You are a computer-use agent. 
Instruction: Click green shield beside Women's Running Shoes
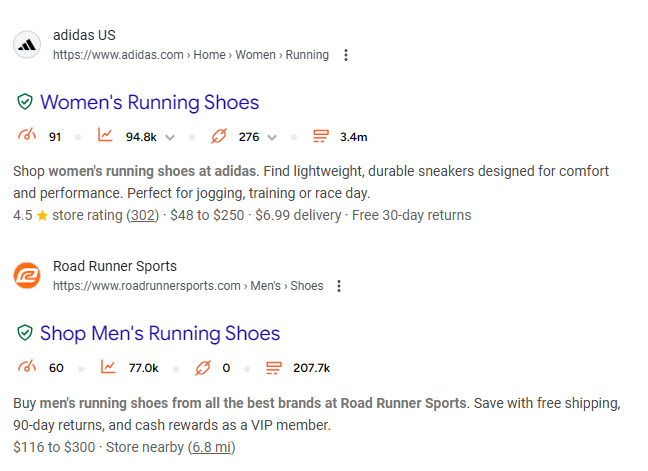25,102
